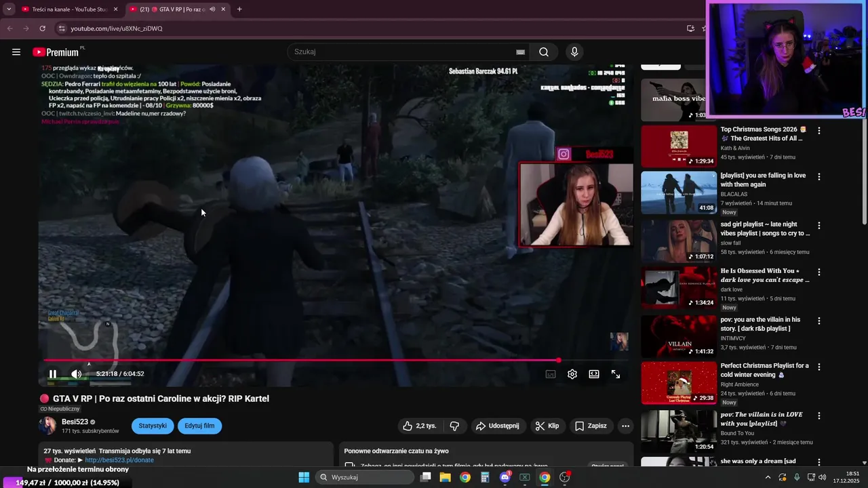Open options for Perfect Christmas Playlist video
Image resolution: width=868 pixels, height=488 pixels.
819,367
